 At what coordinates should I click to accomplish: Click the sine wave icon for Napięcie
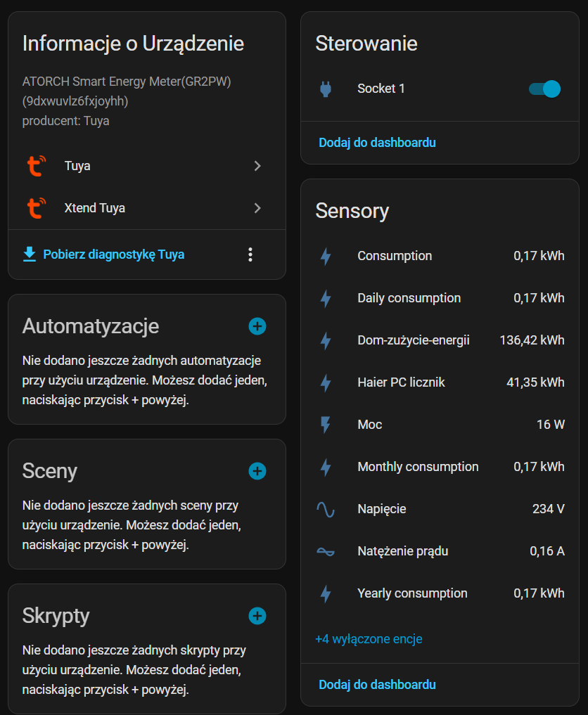(x=325, y=509)
